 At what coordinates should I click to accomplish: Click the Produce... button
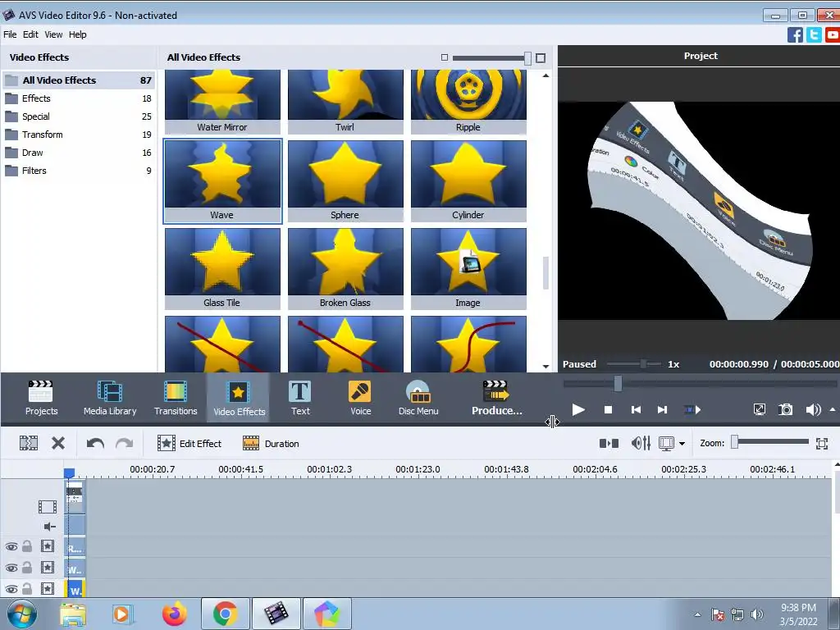pos(496,398)
